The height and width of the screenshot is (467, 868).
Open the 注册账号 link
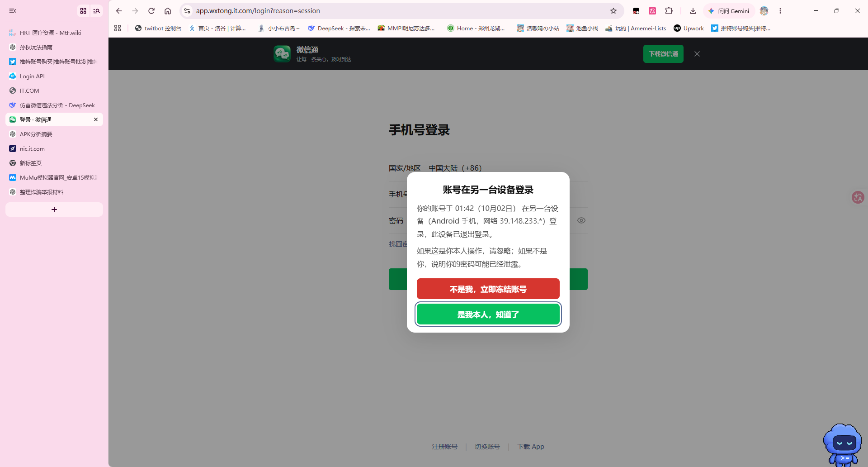(444, 447)
